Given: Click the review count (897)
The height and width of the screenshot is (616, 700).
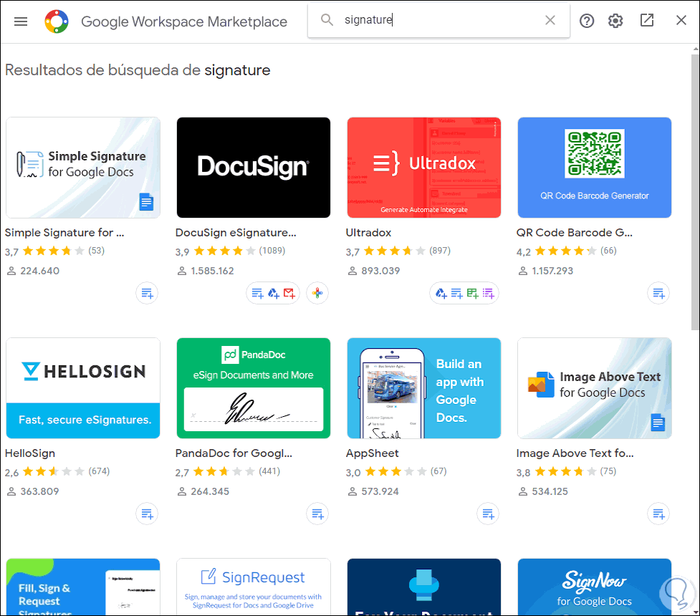Looking at the screenshot, I should point(440,251).
